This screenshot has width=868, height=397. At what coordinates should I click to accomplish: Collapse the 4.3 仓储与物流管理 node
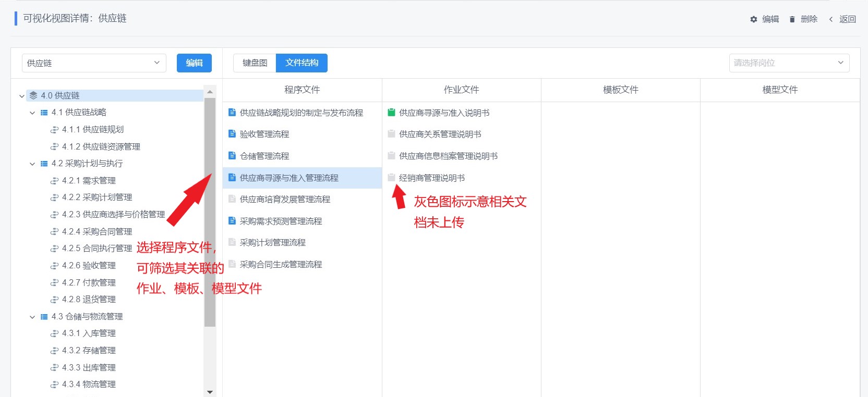32,317
